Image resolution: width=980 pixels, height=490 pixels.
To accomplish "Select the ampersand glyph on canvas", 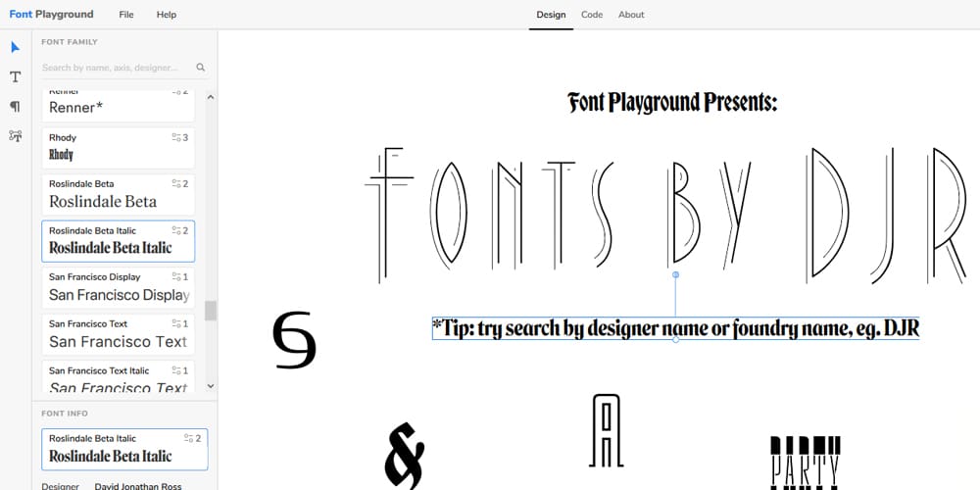I will coord(405,455).
